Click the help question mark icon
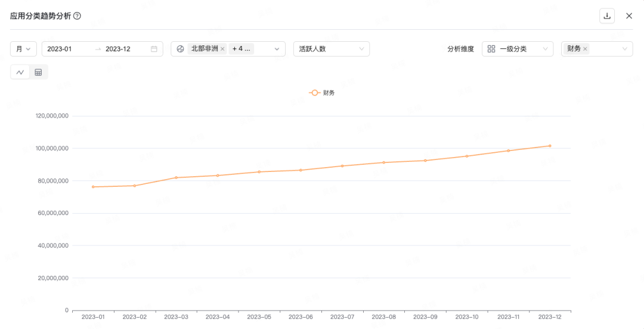 pos(77,16)
